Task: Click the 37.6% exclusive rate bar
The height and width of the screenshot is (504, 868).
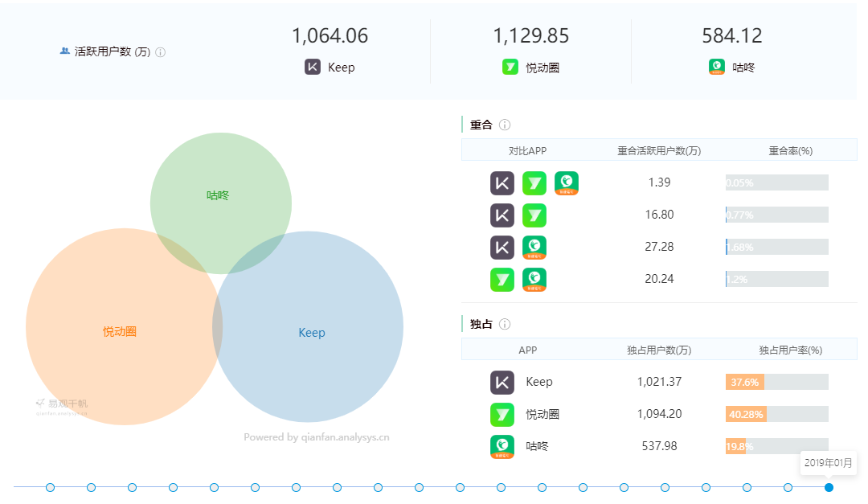Action: click(776, 382)
